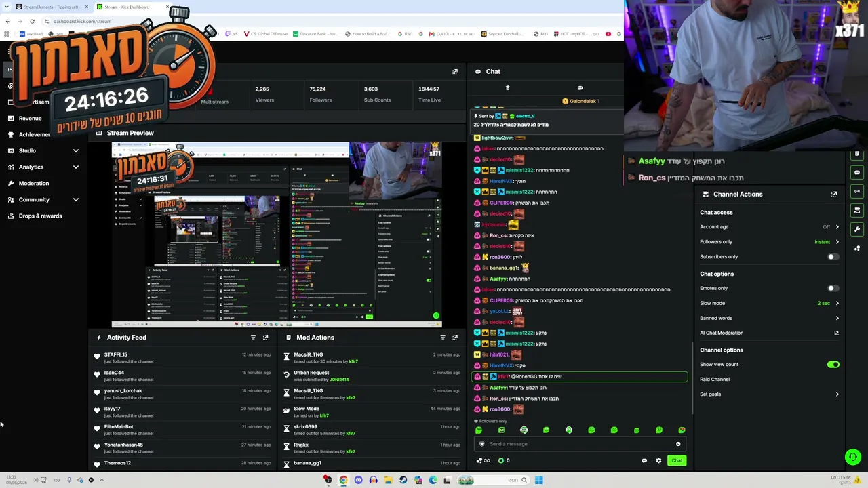The image size is (868, 488).
Task: Toggle Emotes only chat switch
Action: click(x=833, y=288)
